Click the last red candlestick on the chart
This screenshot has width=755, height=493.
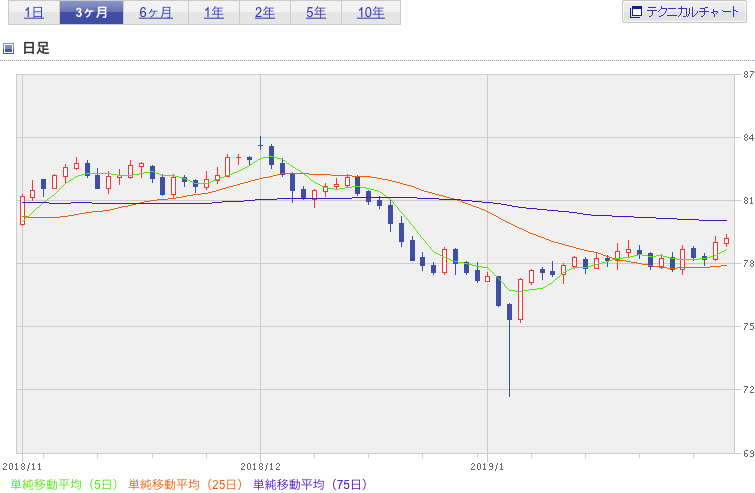pyautogui.click(x=727, y=241)
